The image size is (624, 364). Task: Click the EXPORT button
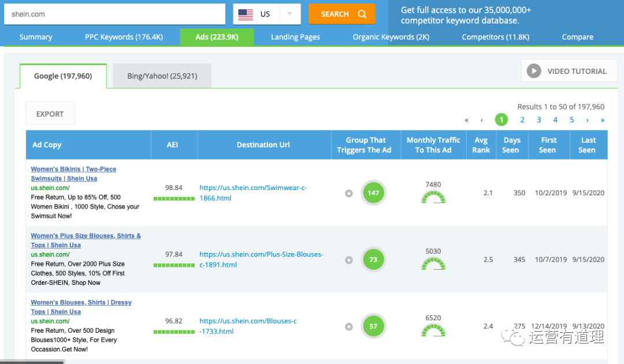[x=50, y=114]
